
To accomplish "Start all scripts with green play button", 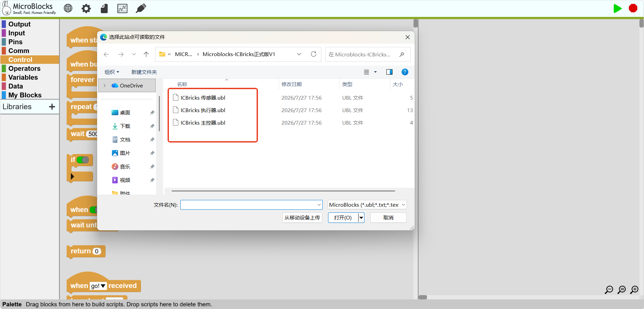I will 617,8.
